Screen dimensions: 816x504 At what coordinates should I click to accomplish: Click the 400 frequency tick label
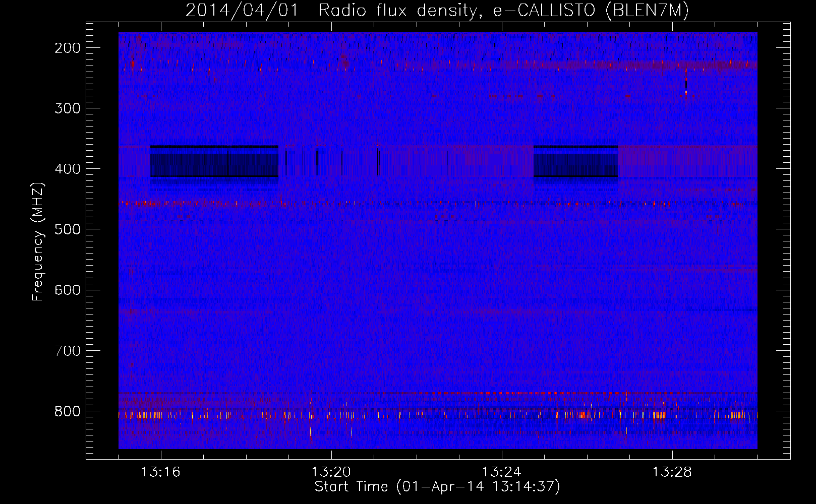pos(67,169)
